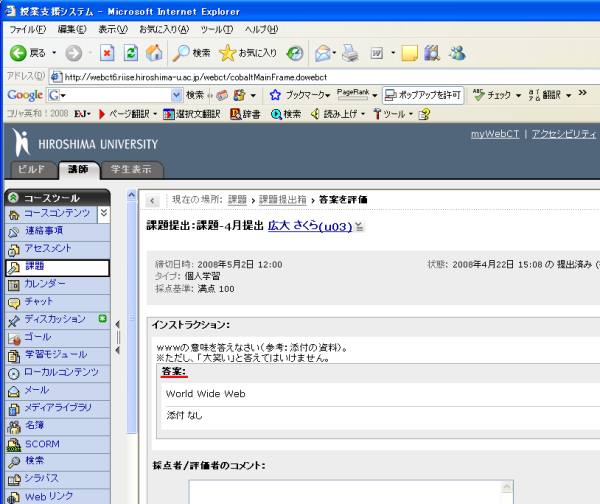Open メール in the sidebar
The image size is (600, 504).
tap(37, 390)
